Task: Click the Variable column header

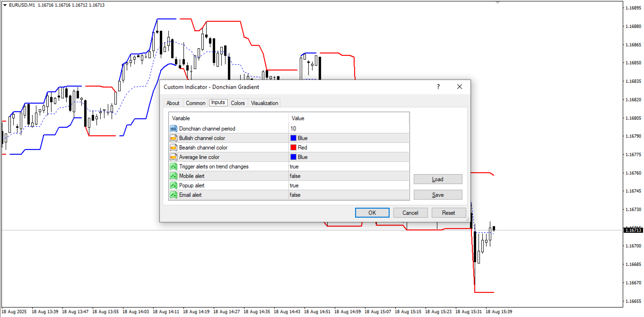Action: click(x=229, y=118)
